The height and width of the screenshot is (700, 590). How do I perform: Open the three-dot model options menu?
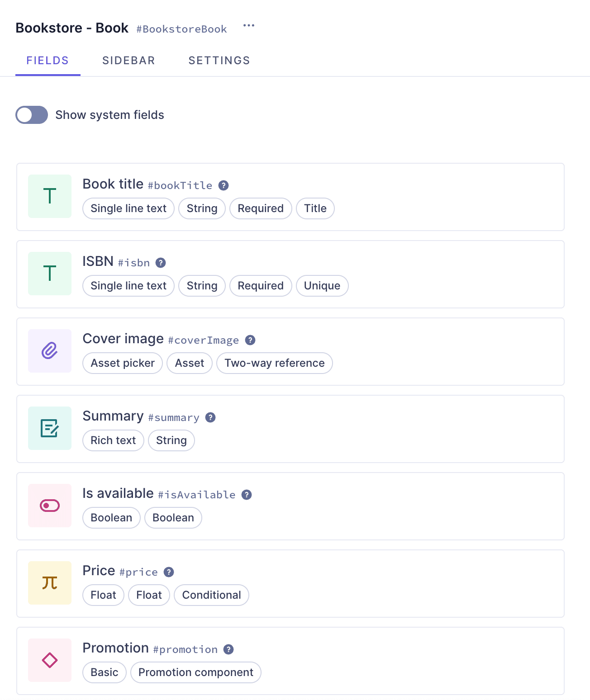coord(249,26)
